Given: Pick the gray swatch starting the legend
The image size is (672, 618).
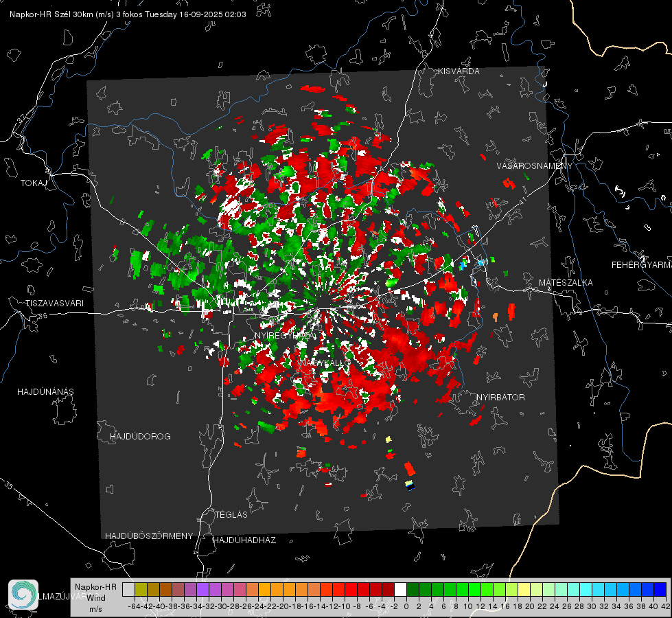Looking at the screenshot, I should [x=128, y=589].
